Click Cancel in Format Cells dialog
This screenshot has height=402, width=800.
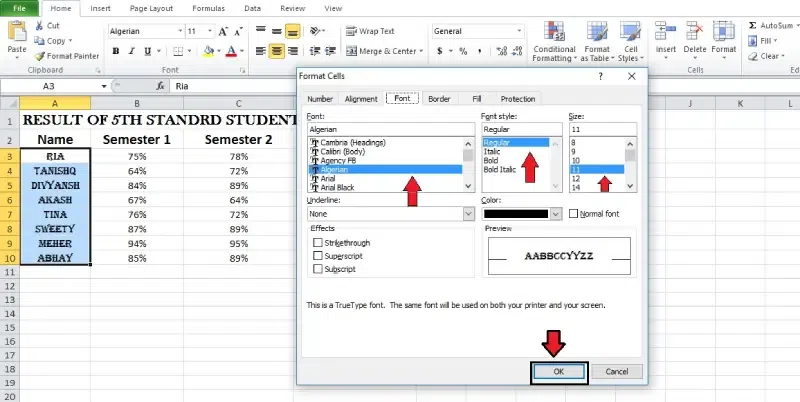616,372
